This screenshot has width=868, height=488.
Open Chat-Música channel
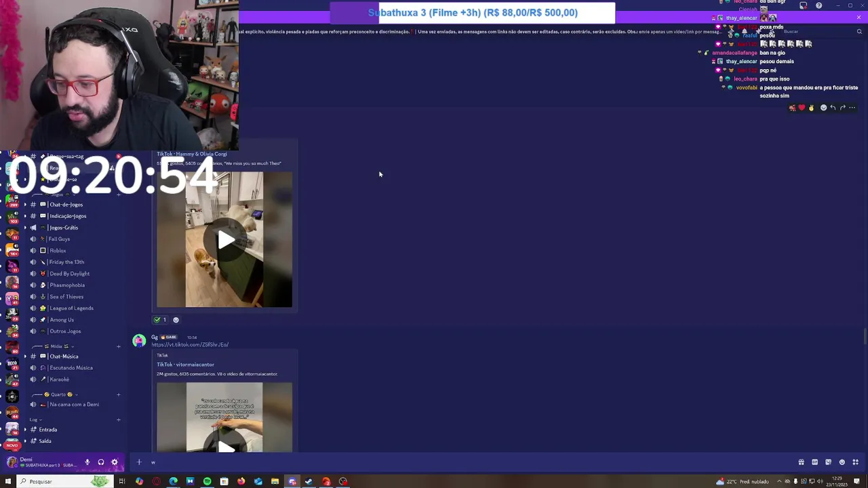click(64, 357)
